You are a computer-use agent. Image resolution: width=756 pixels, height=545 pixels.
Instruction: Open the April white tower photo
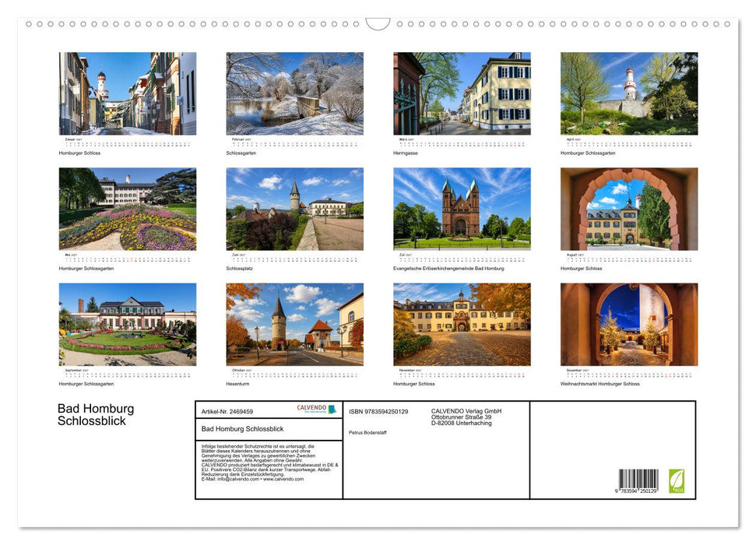(x=629, y=93)
